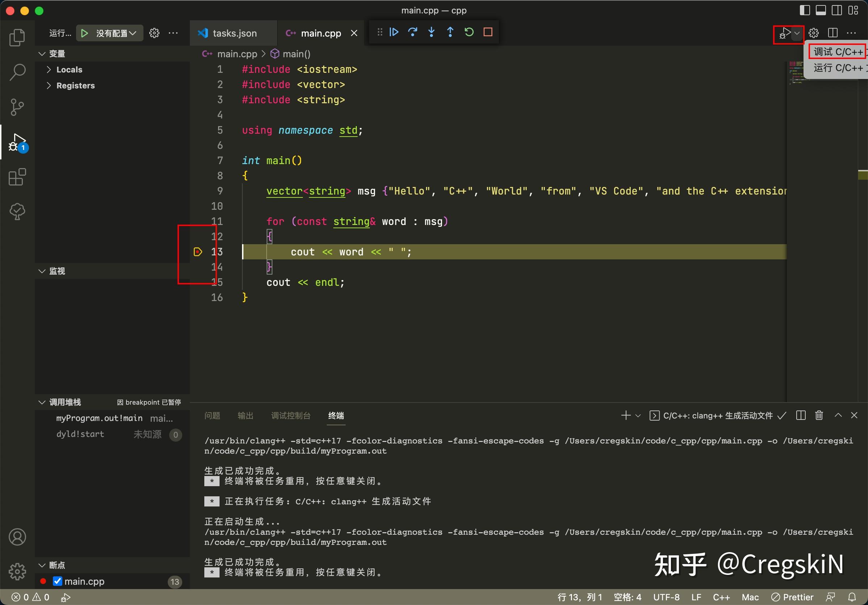Toggle Prettier in the status bar
This screenshot has height=605, width=868.
point(792,597)
